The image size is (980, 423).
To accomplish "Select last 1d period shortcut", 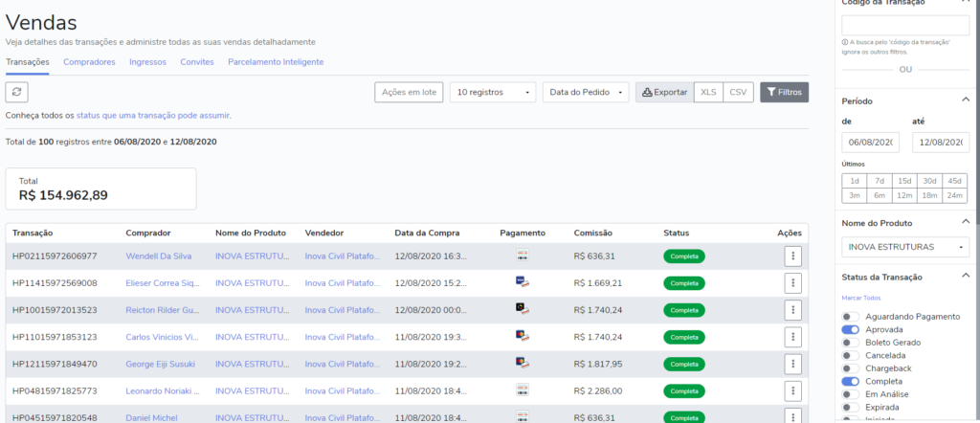I will 855,181.
